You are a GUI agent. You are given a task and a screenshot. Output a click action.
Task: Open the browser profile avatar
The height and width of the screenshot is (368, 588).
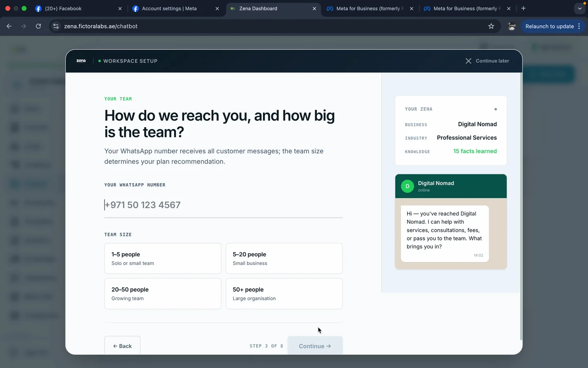511,26
